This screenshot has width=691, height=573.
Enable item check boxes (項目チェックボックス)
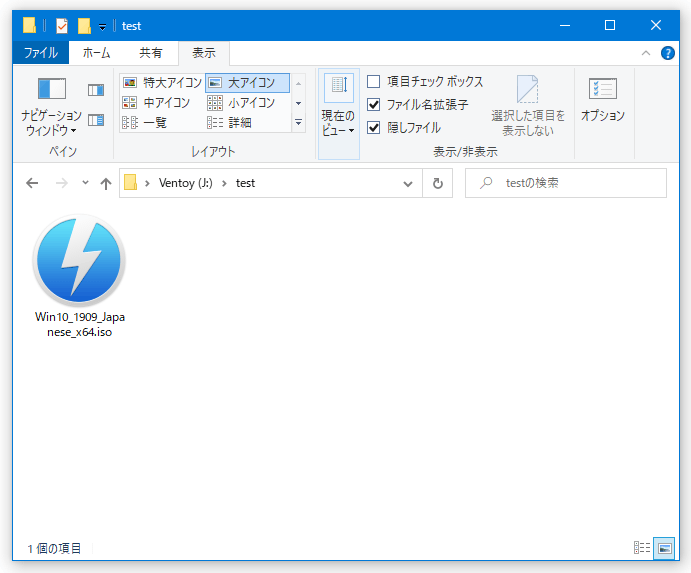(374, 82)
